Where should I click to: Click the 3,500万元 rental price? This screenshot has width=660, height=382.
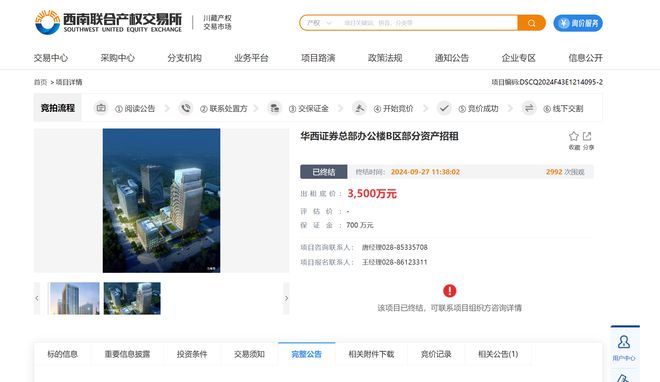tap(372, 194)
